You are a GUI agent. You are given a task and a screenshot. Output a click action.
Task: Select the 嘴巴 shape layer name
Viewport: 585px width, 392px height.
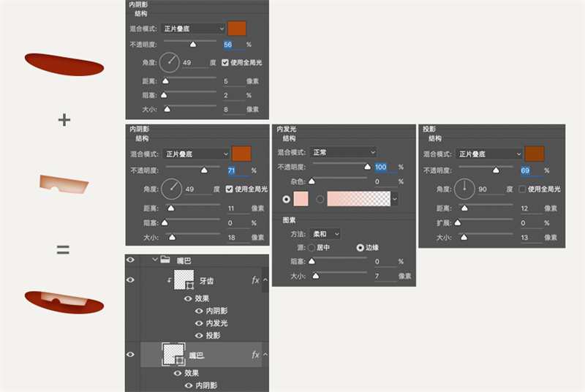pyautogui.click(x=197, y=355)
